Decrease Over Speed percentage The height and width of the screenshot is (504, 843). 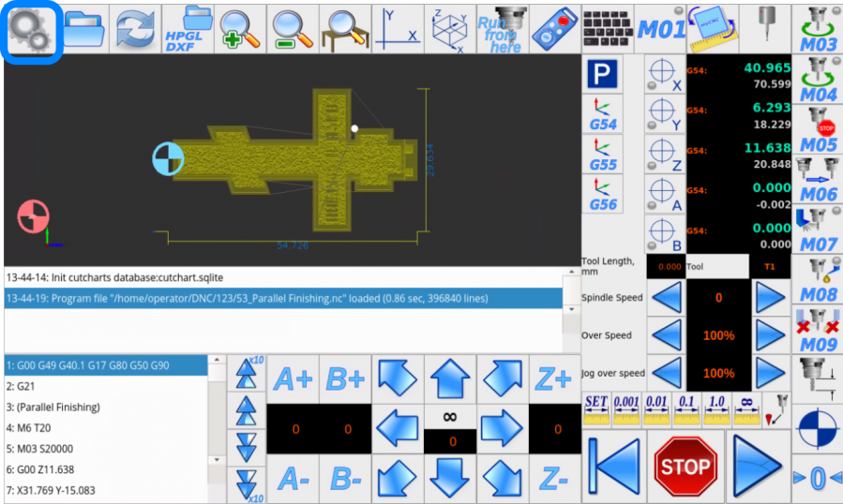[667, 334]
